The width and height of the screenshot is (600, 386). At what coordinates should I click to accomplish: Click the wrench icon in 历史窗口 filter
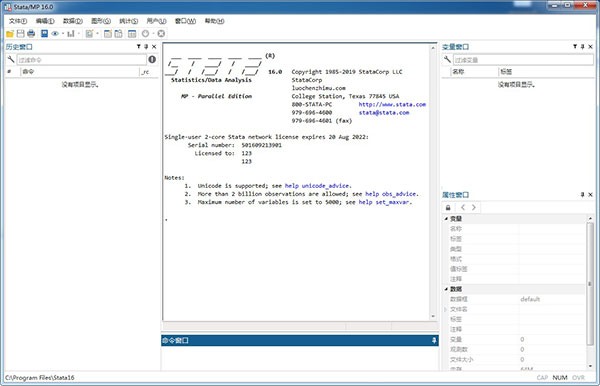[x=11, y=59]
